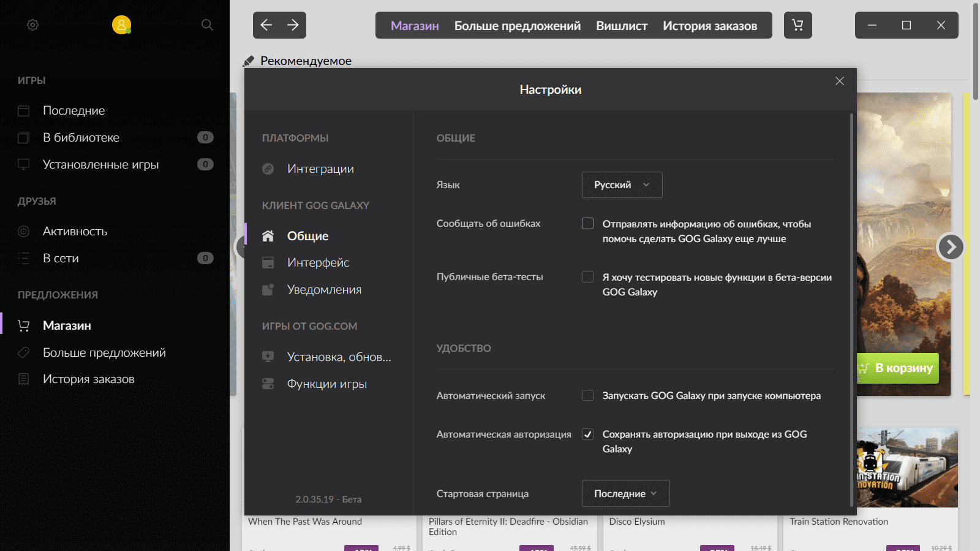This screenshot has height=551, width=980.
Task: Enable sending error reports checkbox
Action: coord(588,224)
